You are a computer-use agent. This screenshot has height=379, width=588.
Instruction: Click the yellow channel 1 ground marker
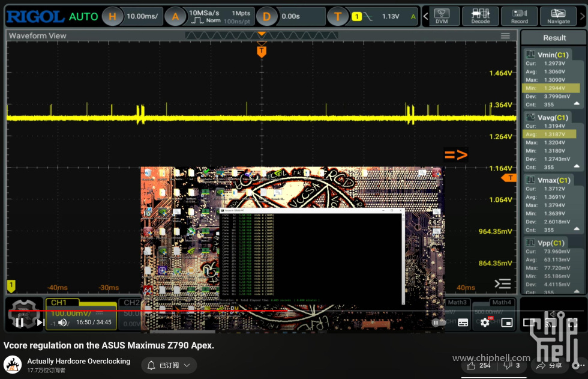pos(11,286)
